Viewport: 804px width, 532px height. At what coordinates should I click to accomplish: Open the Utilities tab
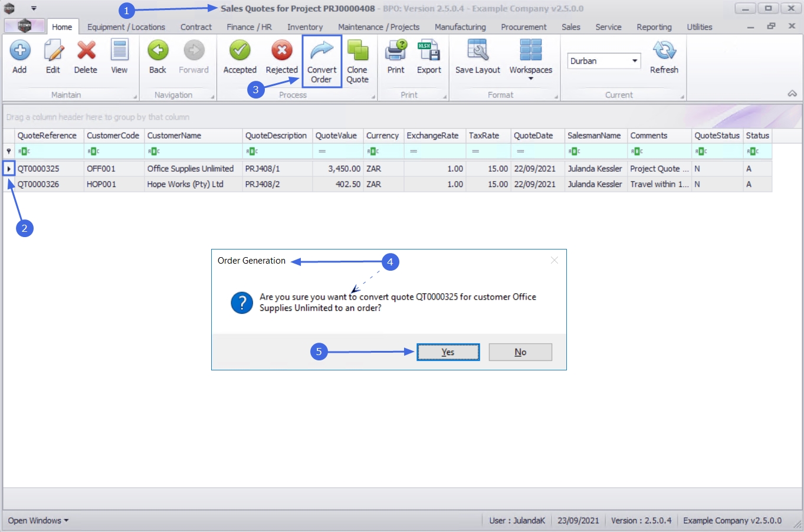tap(700, 27)
